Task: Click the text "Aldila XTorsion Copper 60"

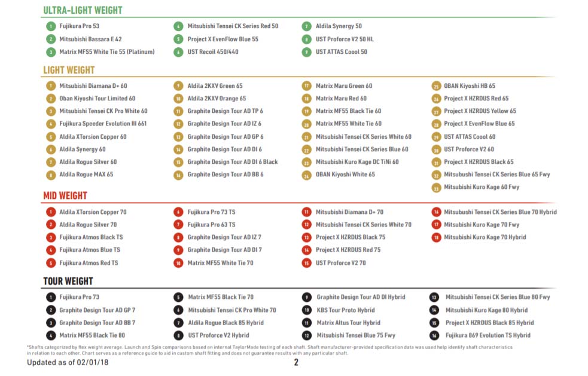Action: [x=93, y=137]
